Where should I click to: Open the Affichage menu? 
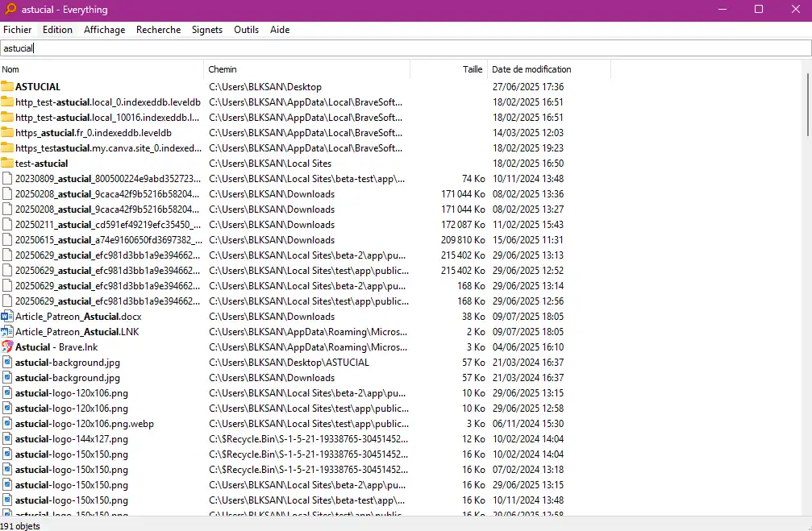(105, 30)
